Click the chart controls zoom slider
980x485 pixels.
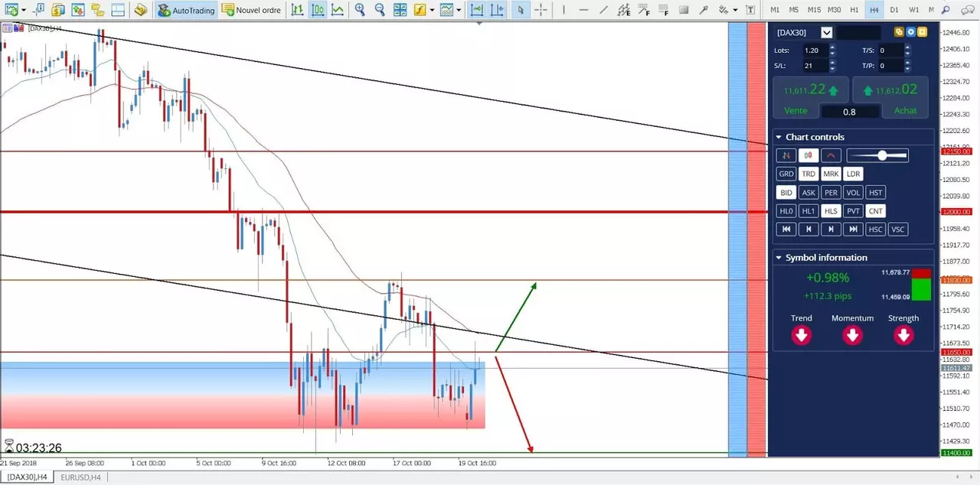(x=877, y=155)
